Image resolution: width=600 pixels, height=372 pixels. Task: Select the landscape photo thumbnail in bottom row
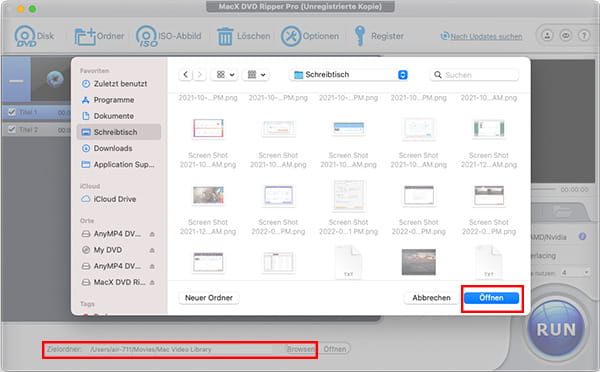pos(419,262)
